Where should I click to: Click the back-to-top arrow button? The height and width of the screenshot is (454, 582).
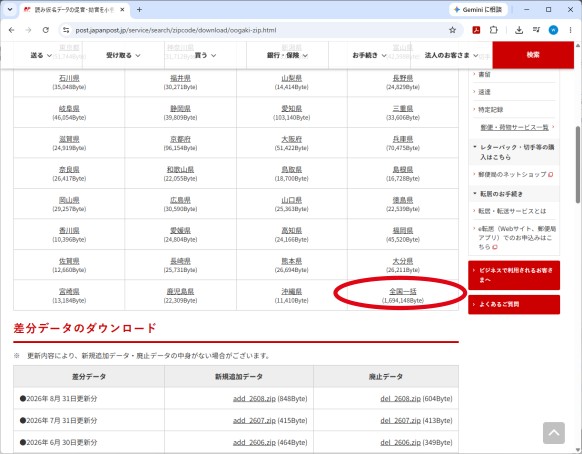(554, 433)
